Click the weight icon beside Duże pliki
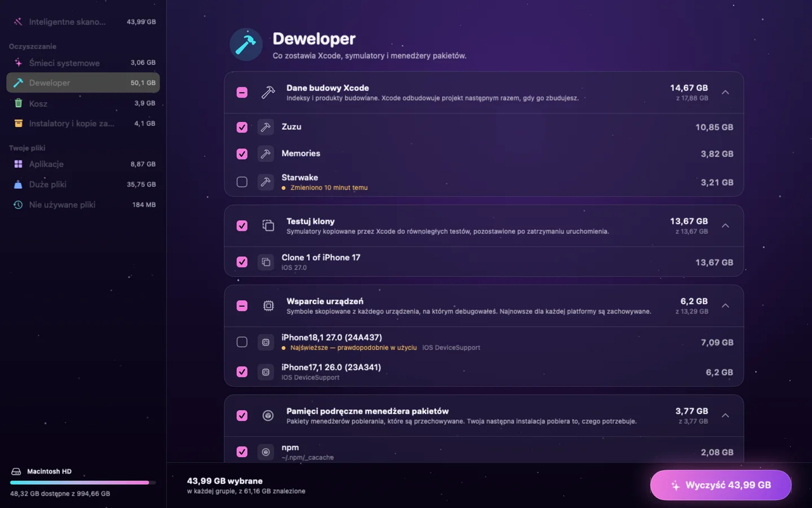The image size is (812, 508). coord(18,185)
